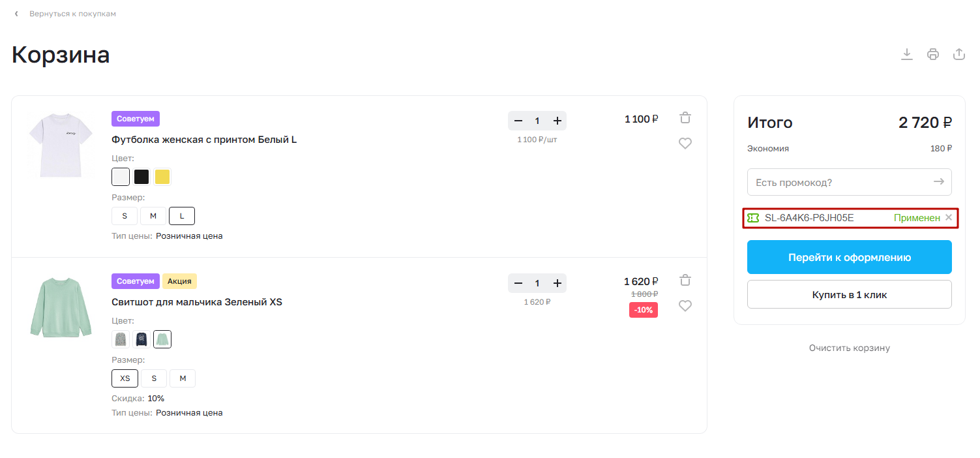980x458 pixels.
Task: Delete the women's T-shirt from cart
Action: (x=685, y=118)
